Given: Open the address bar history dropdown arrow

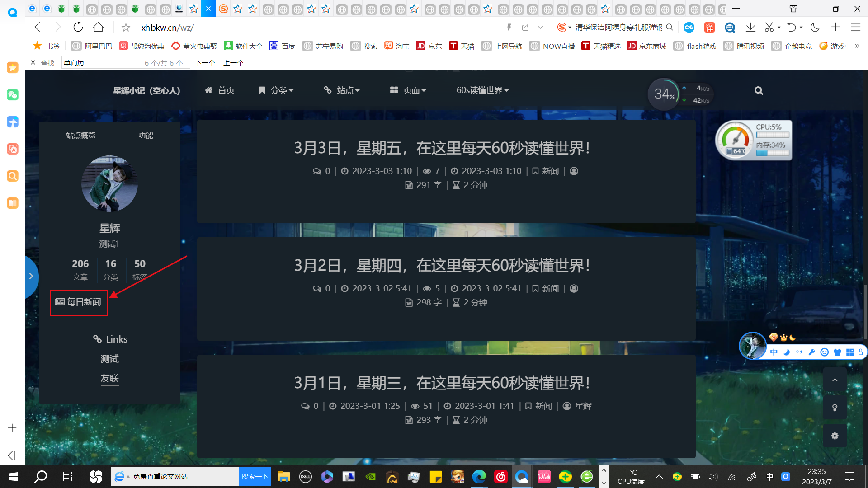Looking at the screenshot, I should click(540, 28).
